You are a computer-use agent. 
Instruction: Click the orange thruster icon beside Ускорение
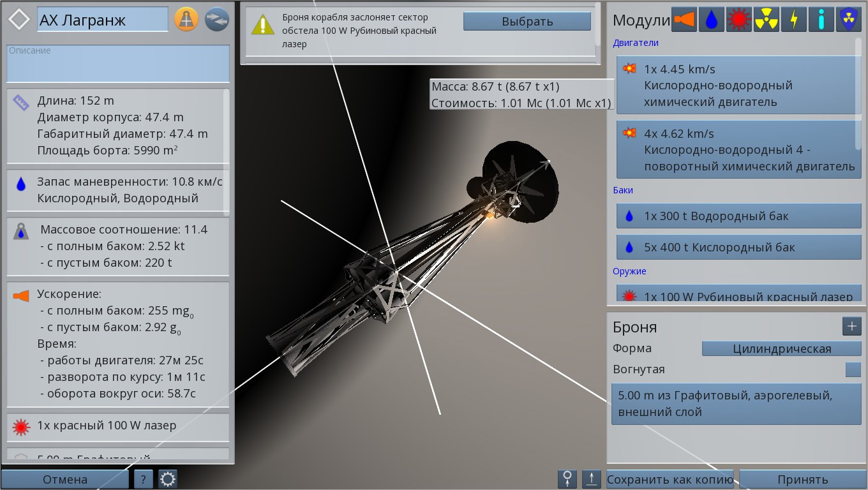(21, 296)
